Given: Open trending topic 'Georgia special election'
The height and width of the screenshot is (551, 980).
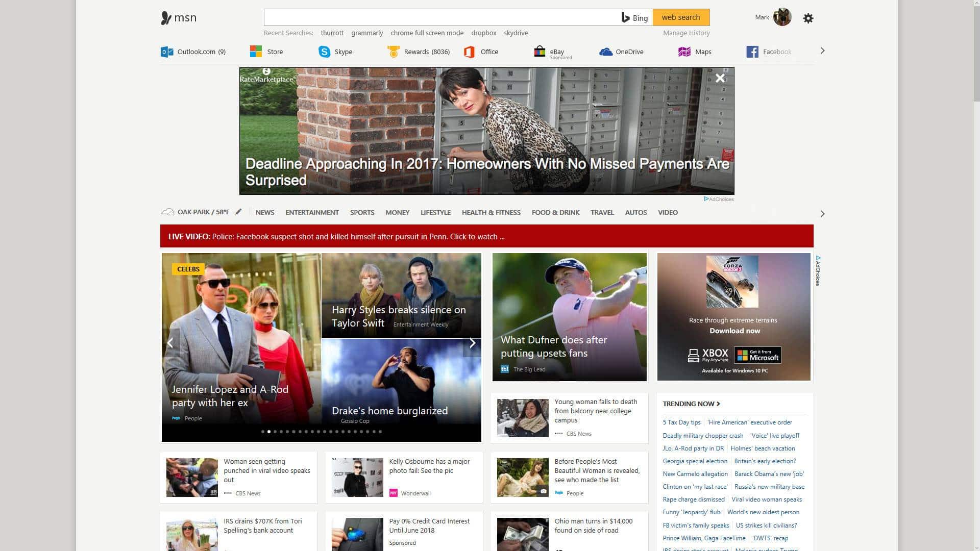Looking at the screenshot, I should pyautogui.click(x=695, y=461).
